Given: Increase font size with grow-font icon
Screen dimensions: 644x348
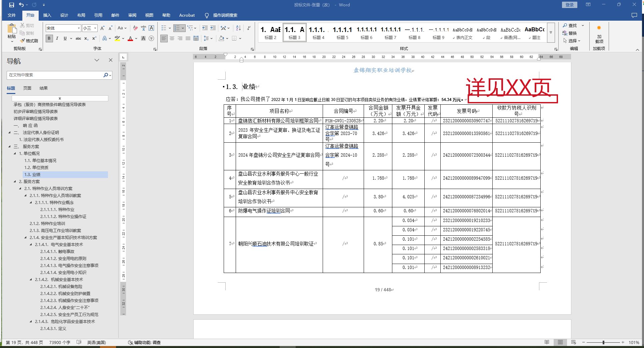Looking at the screenshot, I should [103, 28].
